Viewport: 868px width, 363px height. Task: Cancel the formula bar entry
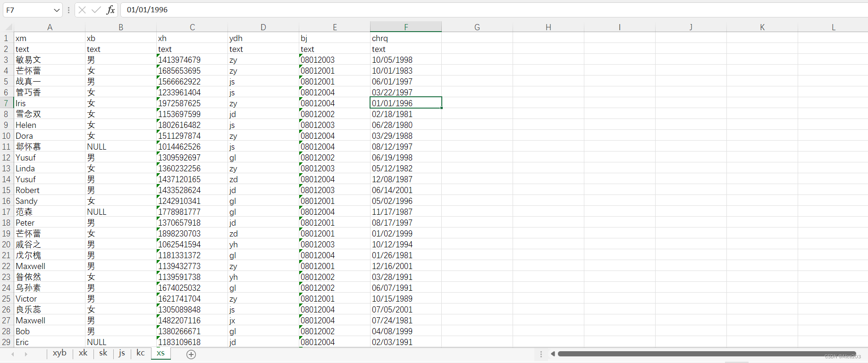point(82,10)
